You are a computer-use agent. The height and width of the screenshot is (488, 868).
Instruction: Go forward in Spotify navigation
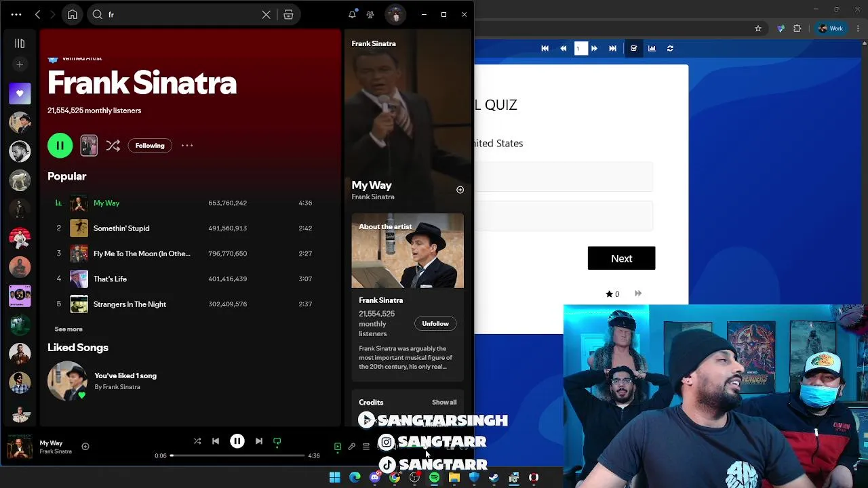pyautogui.click(x=52, y=14)
